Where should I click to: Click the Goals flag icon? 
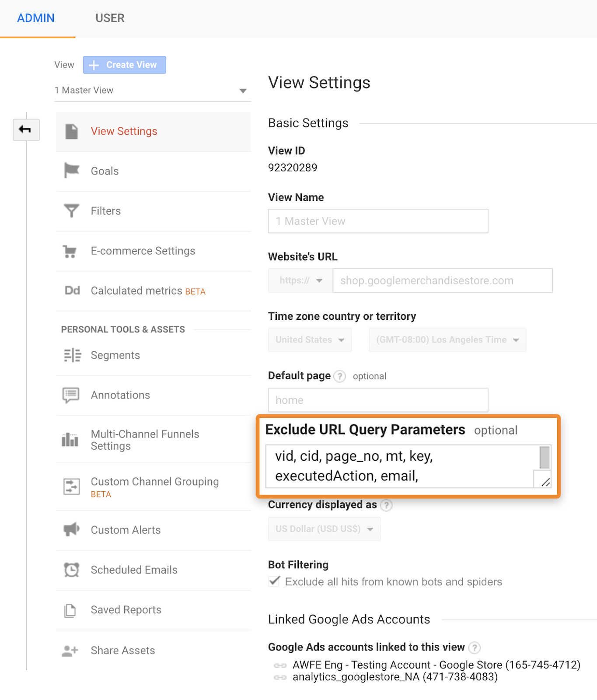coord(71,171)
